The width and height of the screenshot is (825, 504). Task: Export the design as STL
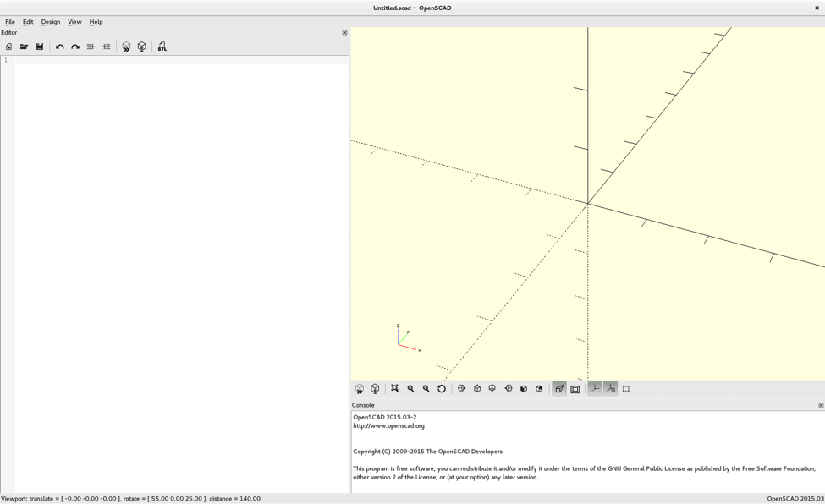(x=162, y=47)
